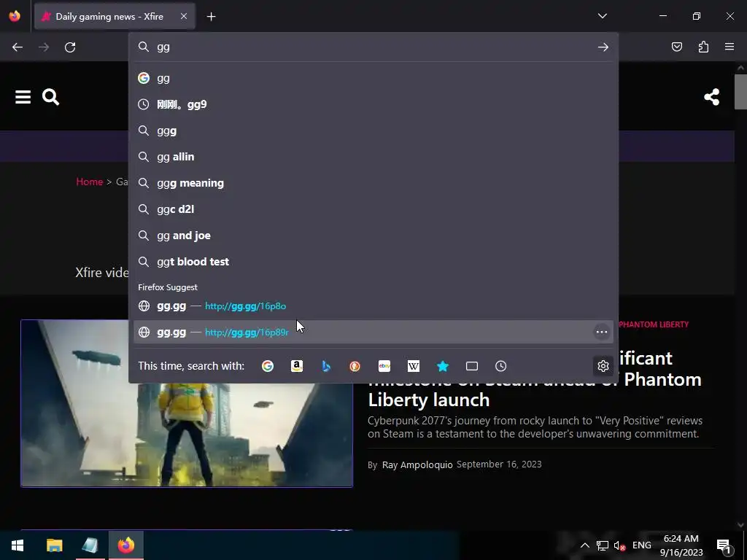Search in History with the clock icon

tap(500, 366)
